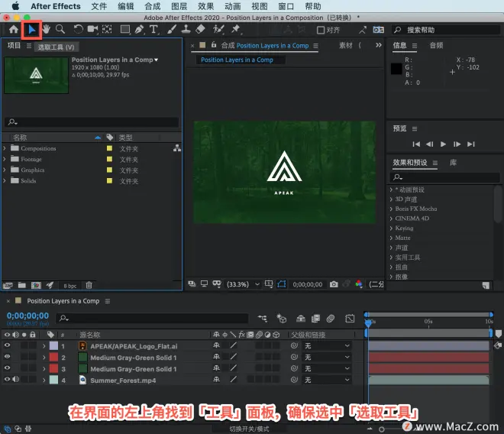Click the frame blending icon in timeline
The height and width of the screenshot is (434, 504).
click(315, 319)
